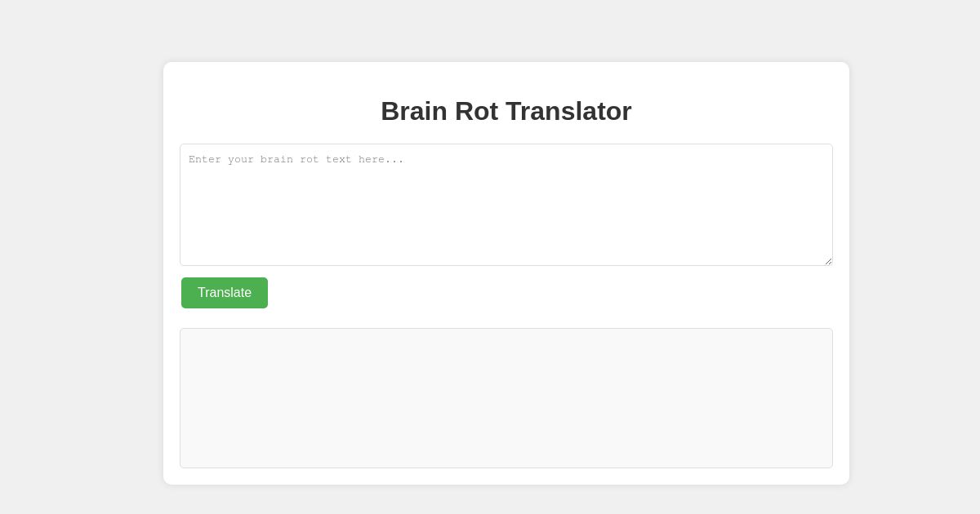Activate the Translate action
This screenshot has height=514, width=980.
click(225, 293)
